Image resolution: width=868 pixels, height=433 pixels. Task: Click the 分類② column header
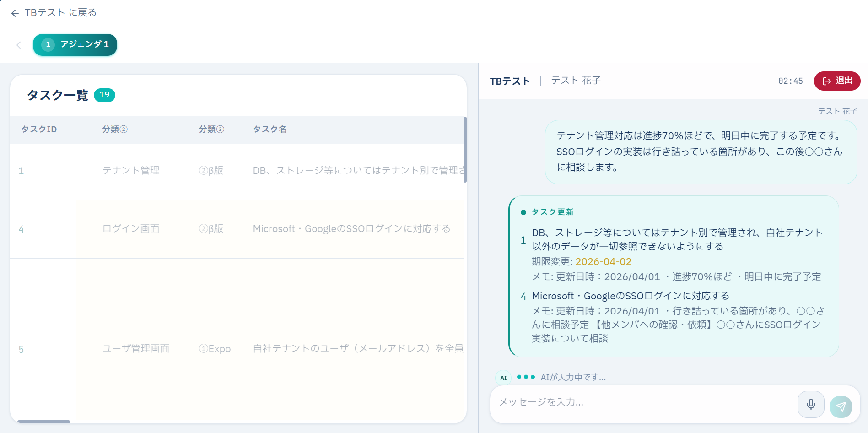coord(114,130)
